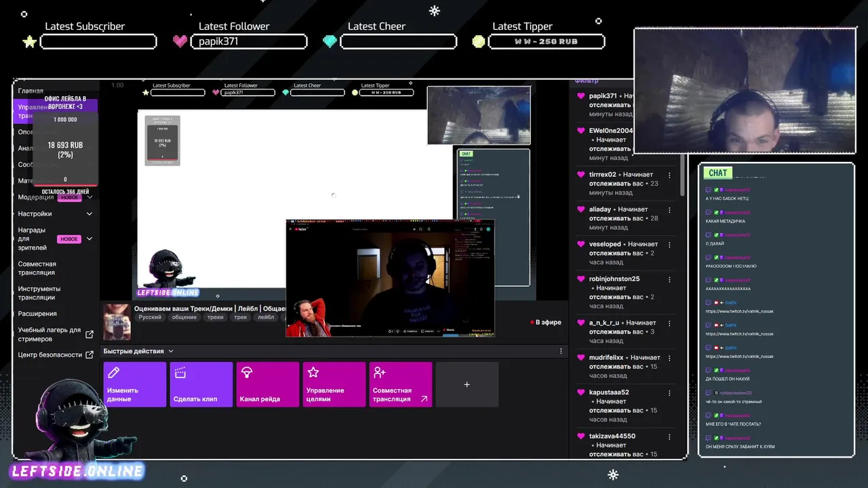This screenshot has height=488, width=868.
Task: Expand the 'Модерация' sidebar chevron
Action: (90, 197)
